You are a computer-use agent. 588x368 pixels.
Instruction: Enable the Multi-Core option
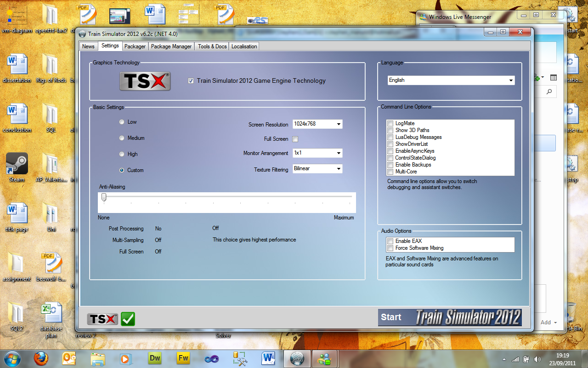coord(390,172)
